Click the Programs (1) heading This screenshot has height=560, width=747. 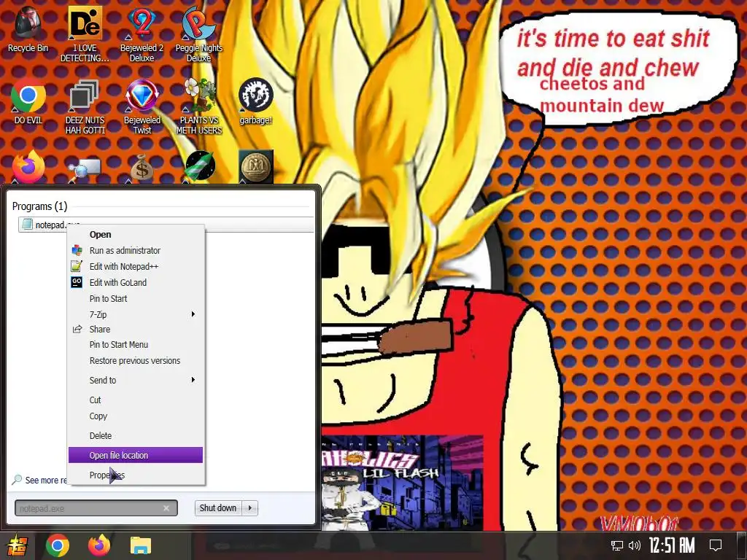click(x=39, y=206)
